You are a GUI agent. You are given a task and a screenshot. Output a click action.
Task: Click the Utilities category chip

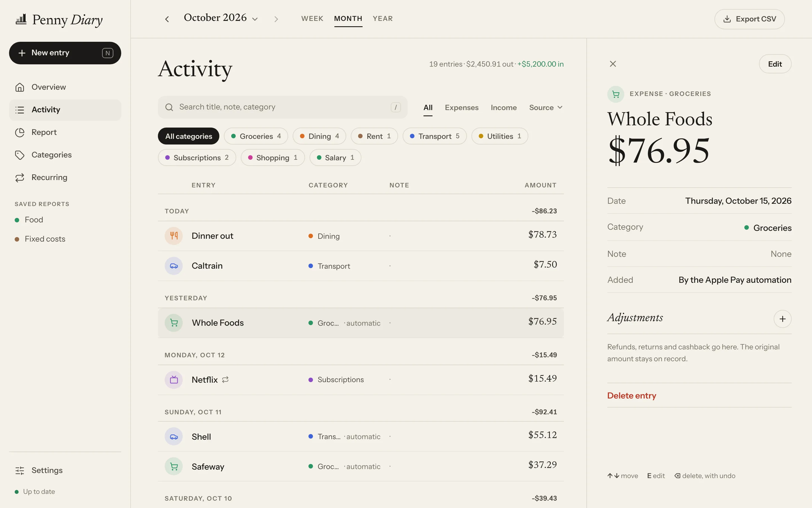point(500,136)
